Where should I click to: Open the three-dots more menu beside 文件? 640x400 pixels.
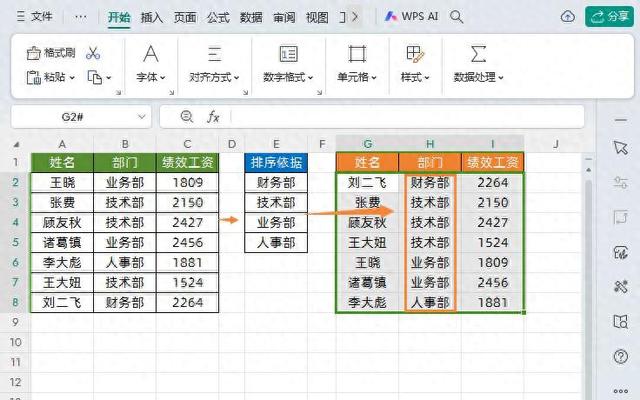(x=81, y=17)
